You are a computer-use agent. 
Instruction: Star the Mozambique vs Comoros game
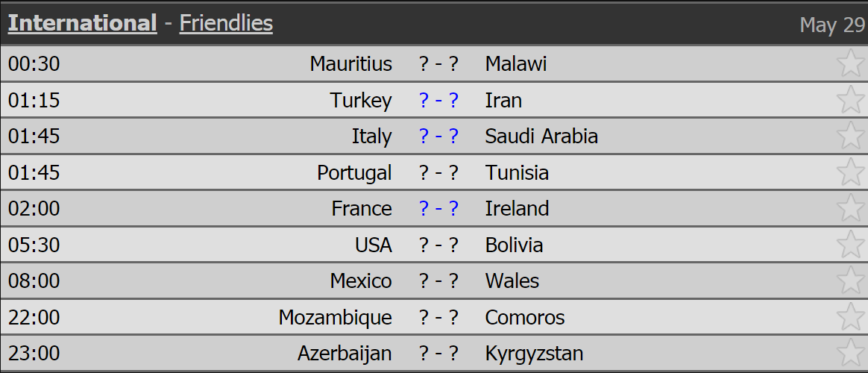click(850, 317)
